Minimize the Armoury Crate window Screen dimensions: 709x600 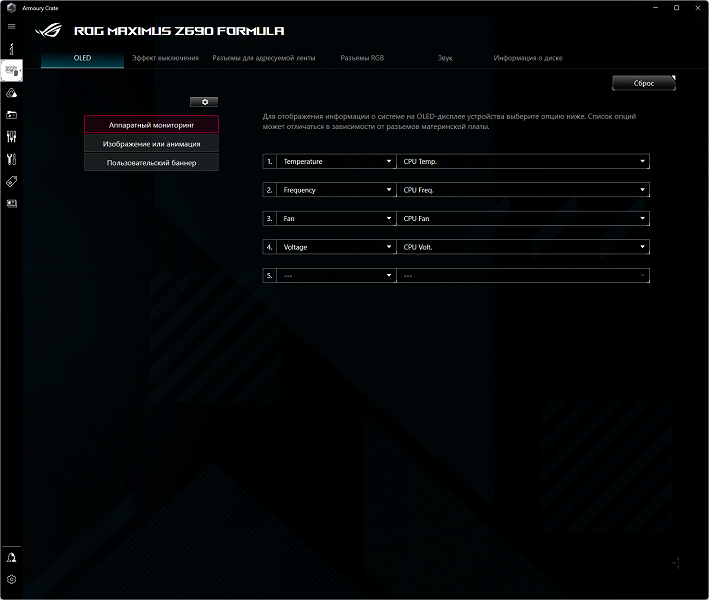[x=656, y=8]
